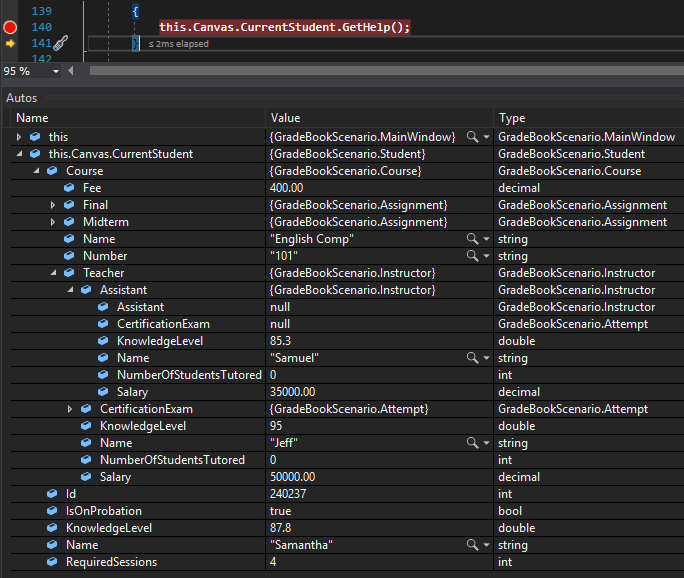Click the property icon beside Fee
684x578 pixels.
click(x=69, y=188)
